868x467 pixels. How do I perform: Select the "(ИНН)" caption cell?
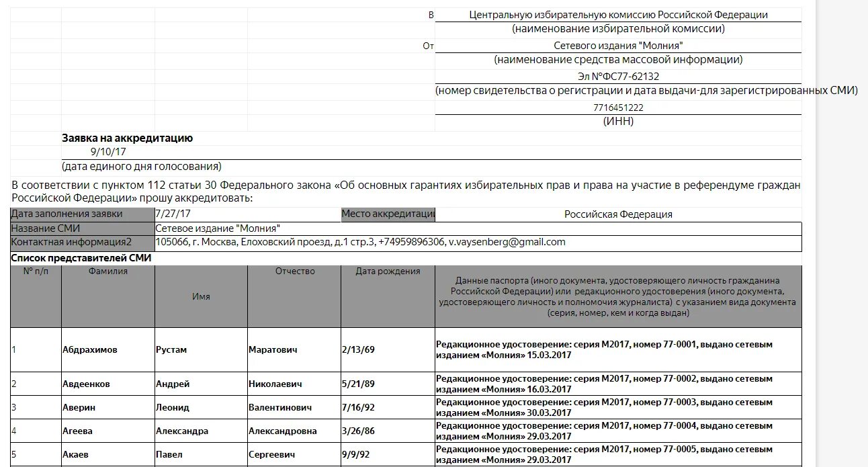click(618, 122)
